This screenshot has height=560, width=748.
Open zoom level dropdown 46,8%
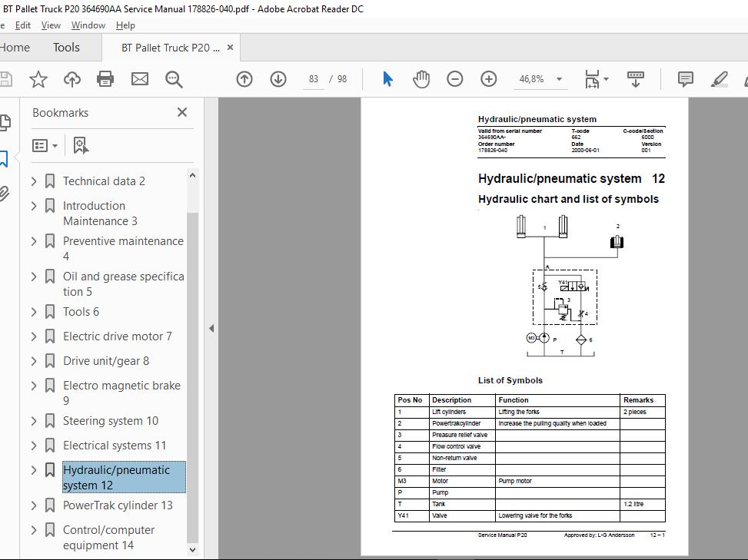tap(559, 79)
